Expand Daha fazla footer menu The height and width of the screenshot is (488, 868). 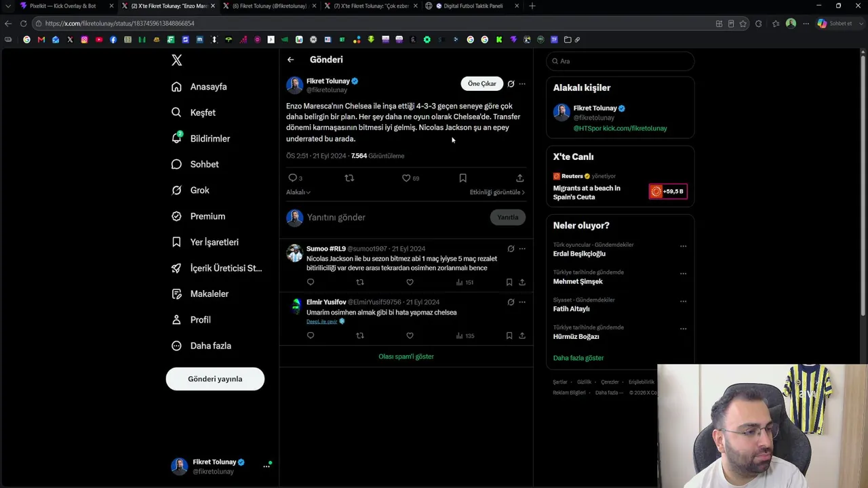tap(609, 392)
